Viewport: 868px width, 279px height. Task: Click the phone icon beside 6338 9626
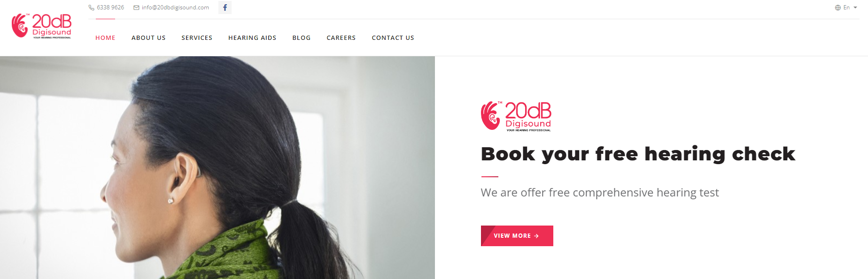(x=92, y=8)
